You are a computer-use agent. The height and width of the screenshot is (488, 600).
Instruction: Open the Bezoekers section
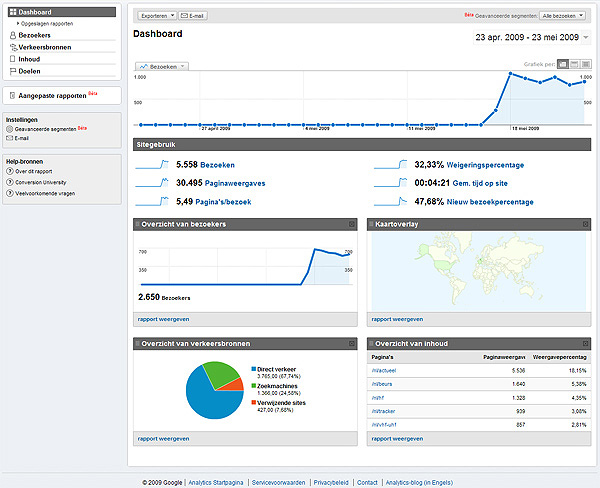pos(34,35)
